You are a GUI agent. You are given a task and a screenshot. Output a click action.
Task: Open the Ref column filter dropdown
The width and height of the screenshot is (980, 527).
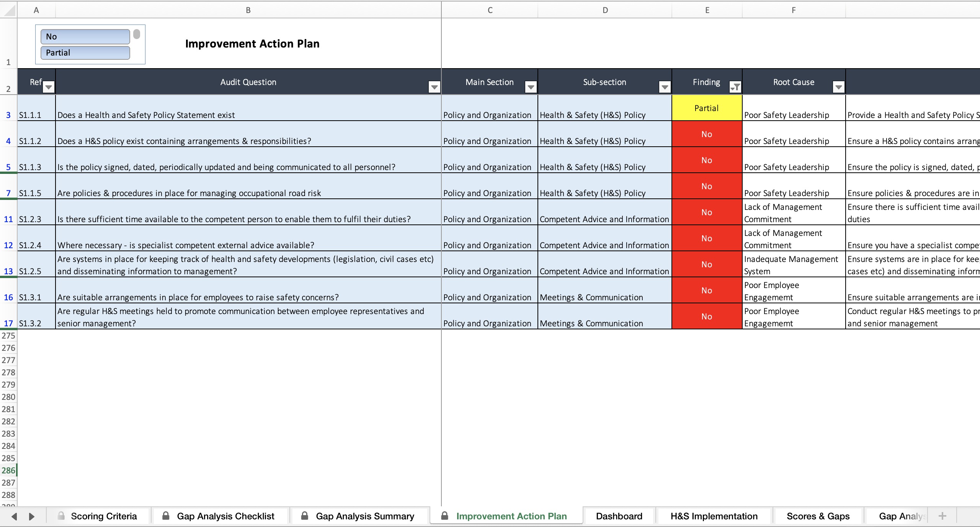(49, 87)
